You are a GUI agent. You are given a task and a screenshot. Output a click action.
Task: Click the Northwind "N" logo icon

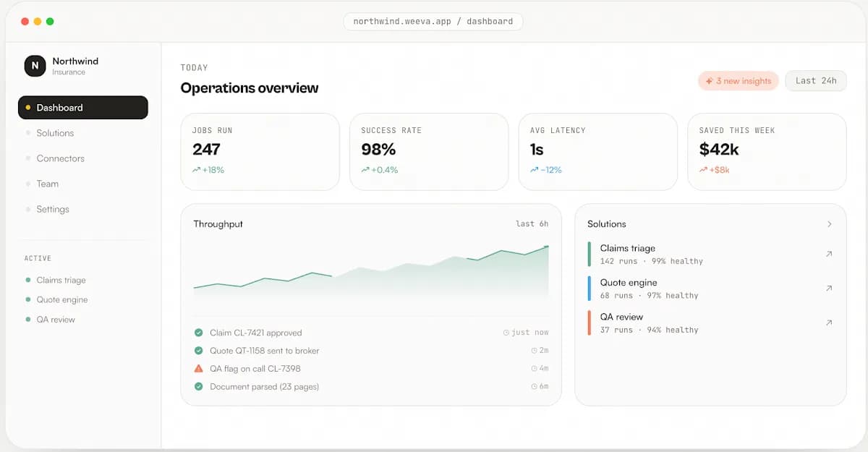[35, 66]
